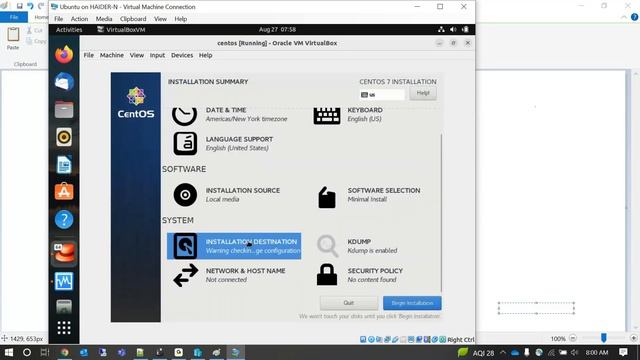
Task: Open VirtualBox Devices menu
Action: tap(182, 55)
